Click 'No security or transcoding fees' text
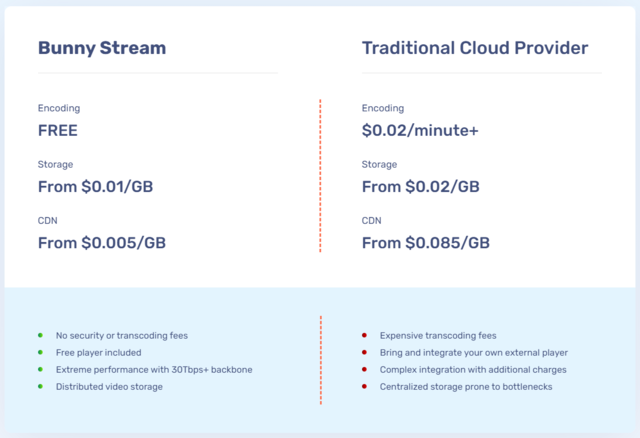640x438 pixels. 122,336
